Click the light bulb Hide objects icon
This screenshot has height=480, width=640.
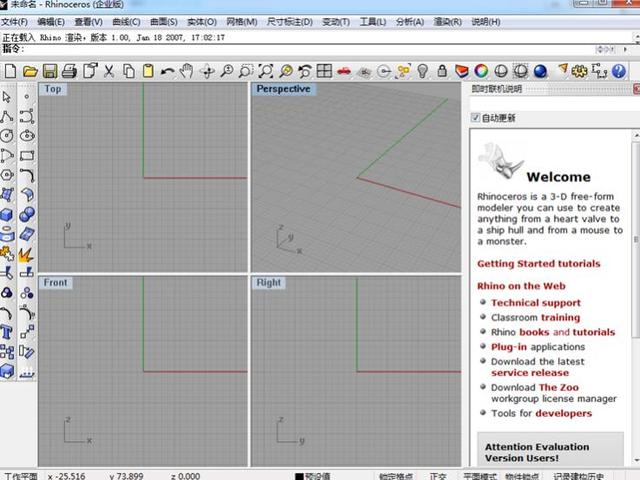tap(422, 71)
